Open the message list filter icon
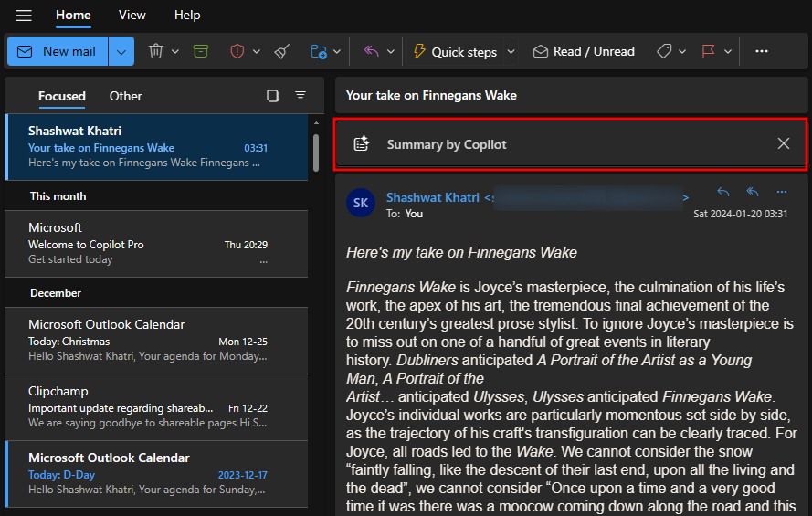812x516 pixels. (x=301, y=95)
